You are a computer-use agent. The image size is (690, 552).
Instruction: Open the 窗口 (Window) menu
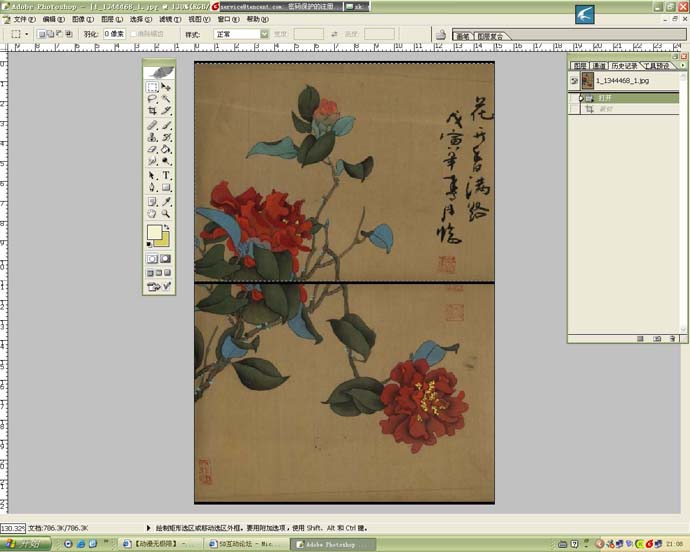pyautogui.click(x=228, y=19)
